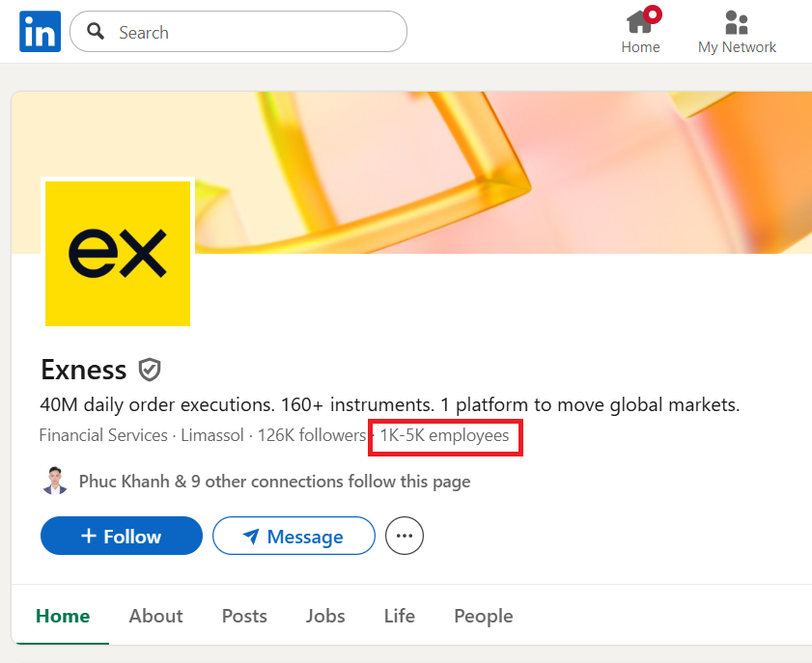Click the search magnifier icon
812x663 pixels.
96,32
